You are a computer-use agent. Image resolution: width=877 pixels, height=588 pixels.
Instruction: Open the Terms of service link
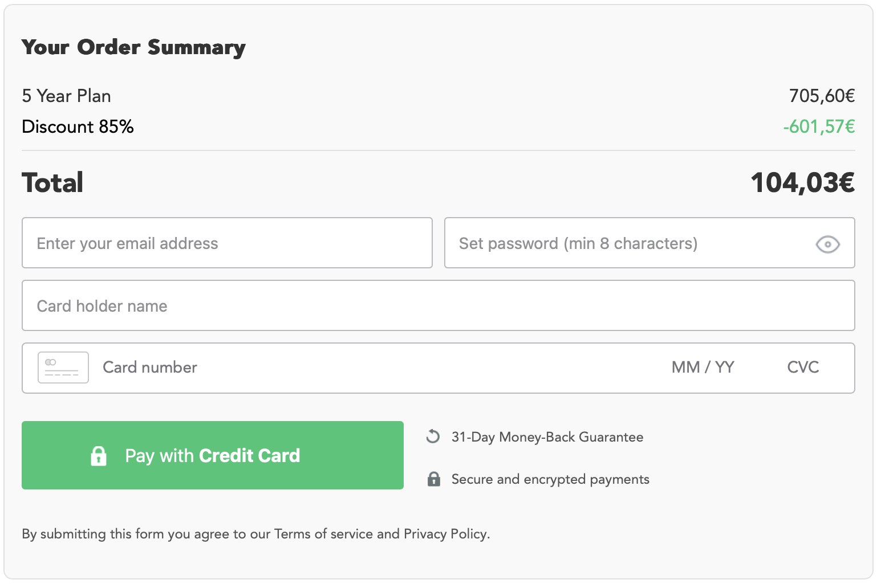pyautogui.click(x=323, y=534)
